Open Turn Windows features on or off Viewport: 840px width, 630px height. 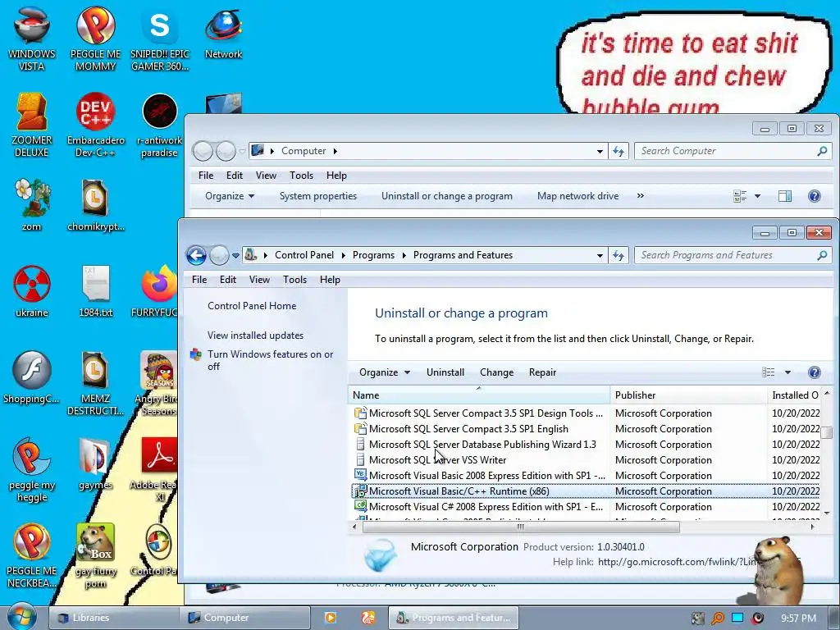pos(270,360)
